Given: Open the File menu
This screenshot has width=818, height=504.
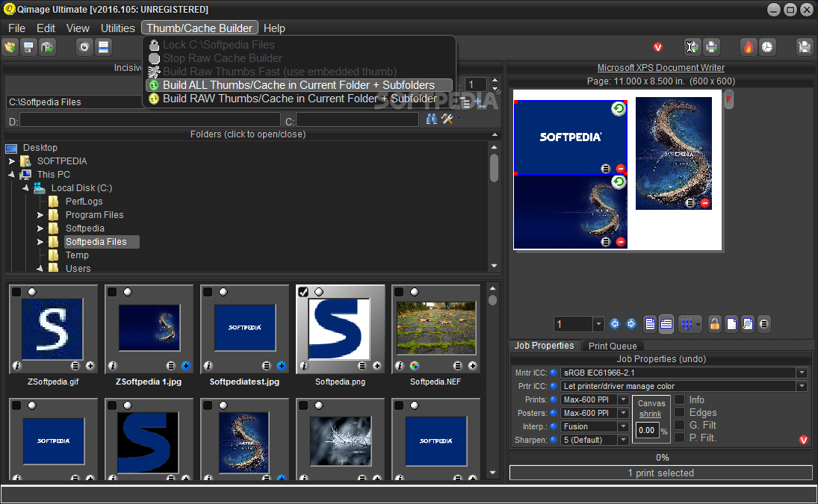Looking at the screenshot, I should coord(16,28).
